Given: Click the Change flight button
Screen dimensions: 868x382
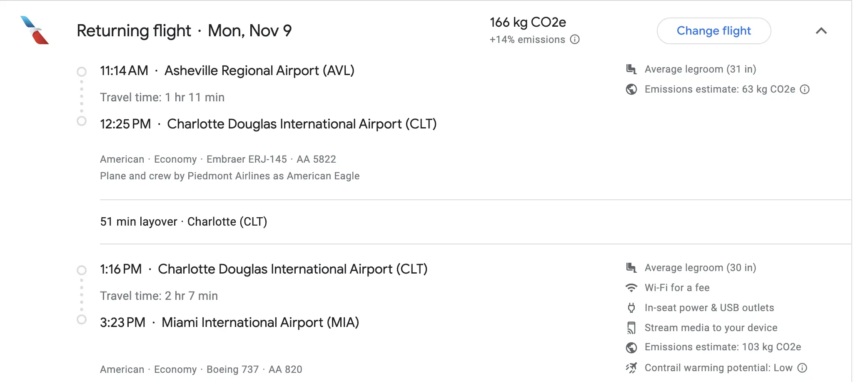Looking at the screenshot, I should coord(713,31).
